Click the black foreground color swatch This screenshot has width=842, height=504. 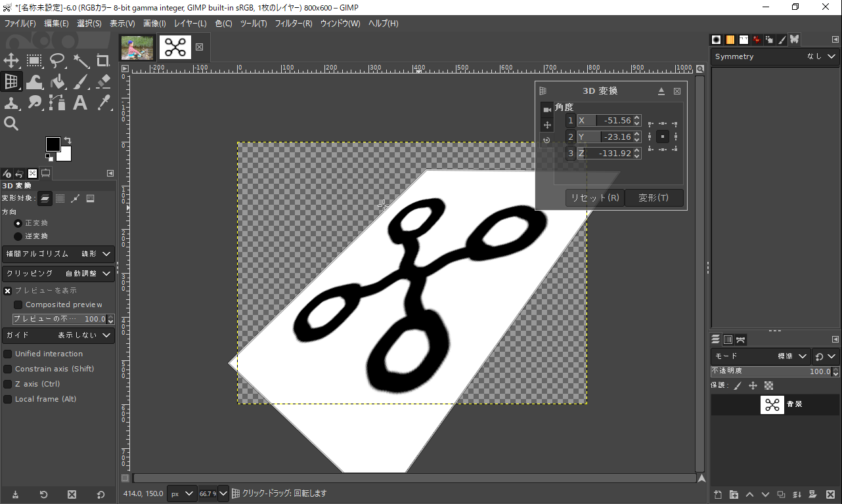click(x=53, y=143)
